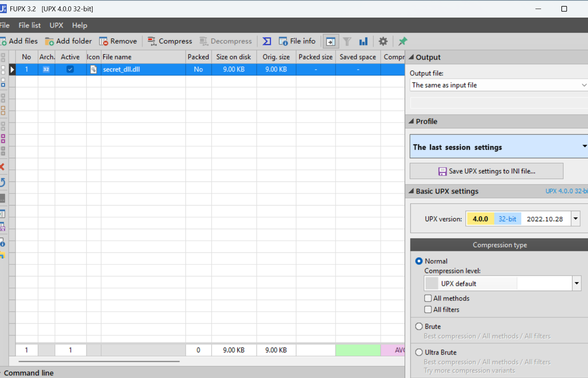
Task: Uncheck the Active checkbox for secret_dll.dll
Action: [x=70, y=69]
